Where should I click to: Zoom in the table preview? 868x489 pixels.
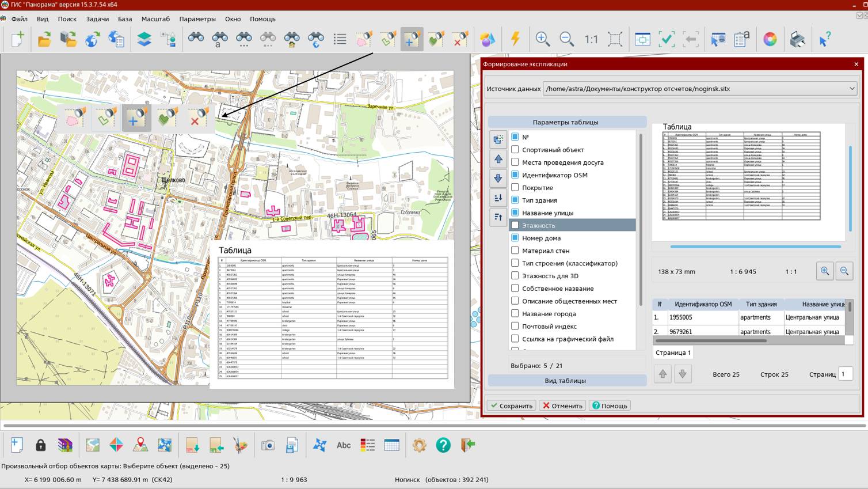(x=824, y=271)
